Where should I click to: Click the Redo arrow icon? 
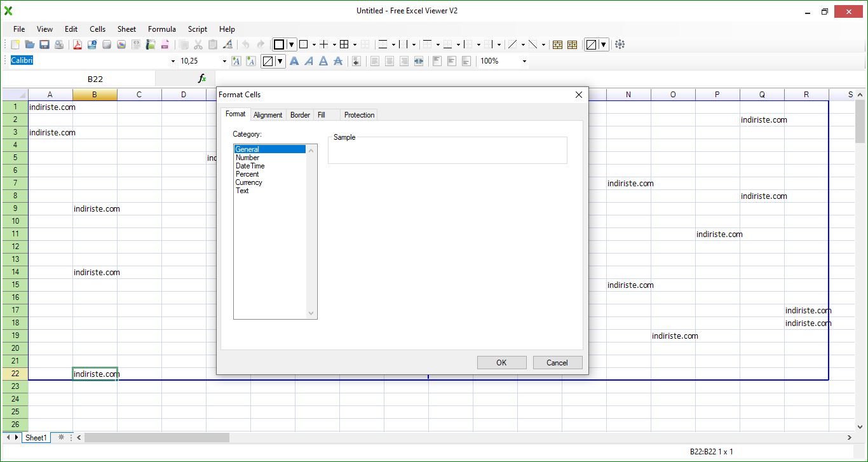coord(261,44)
